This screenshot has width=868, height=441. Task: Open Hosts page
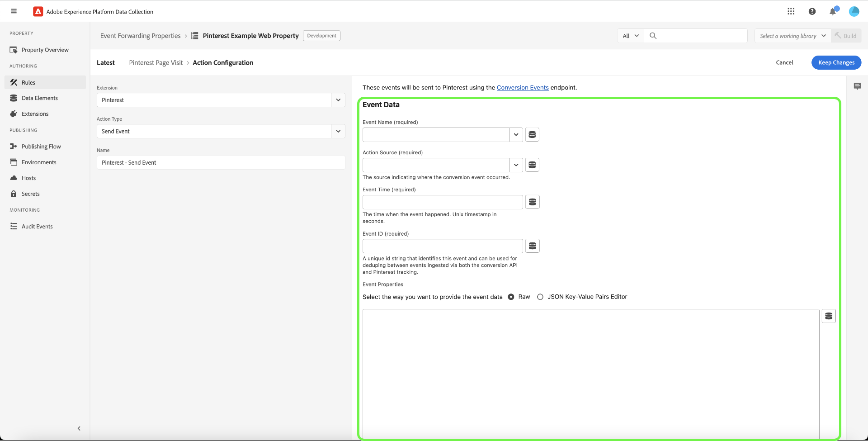tap(45, 178)
